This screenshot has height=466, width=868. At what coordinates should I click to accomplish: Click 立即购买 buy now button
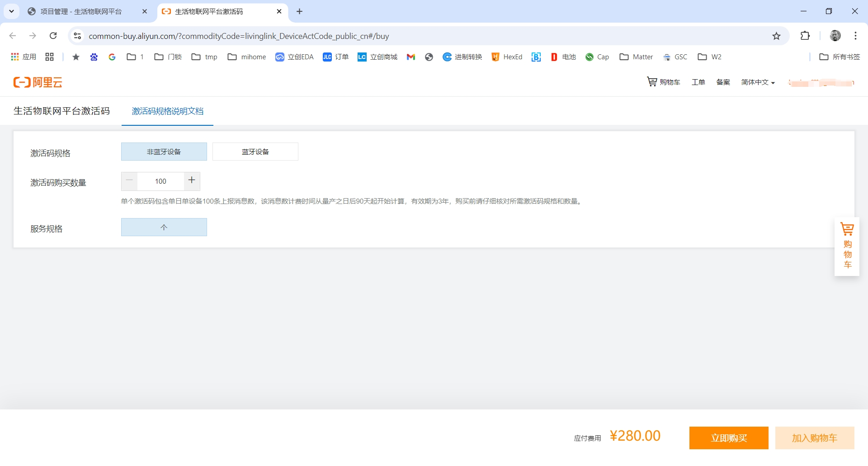click(729, 438)
